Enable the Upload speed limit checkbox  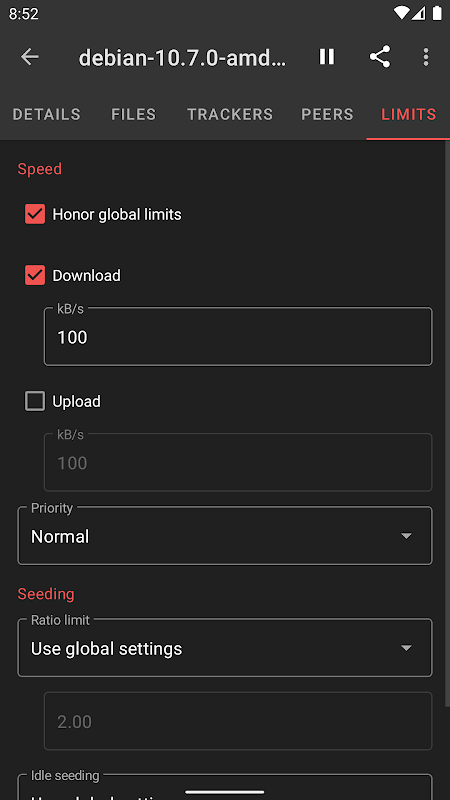pyautogui.click(x=35, y=402)
